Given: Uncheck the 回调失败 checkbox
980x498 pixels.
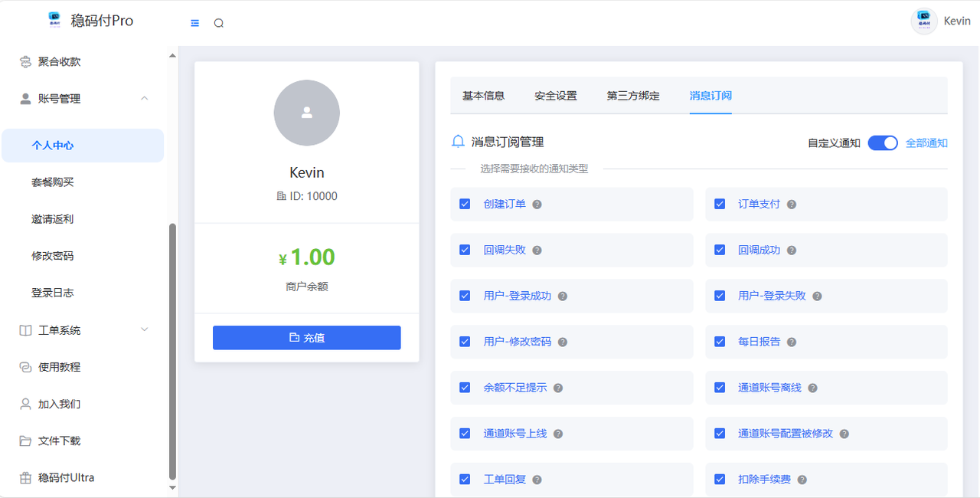Looking at the screenshot, I should [465, 251].
